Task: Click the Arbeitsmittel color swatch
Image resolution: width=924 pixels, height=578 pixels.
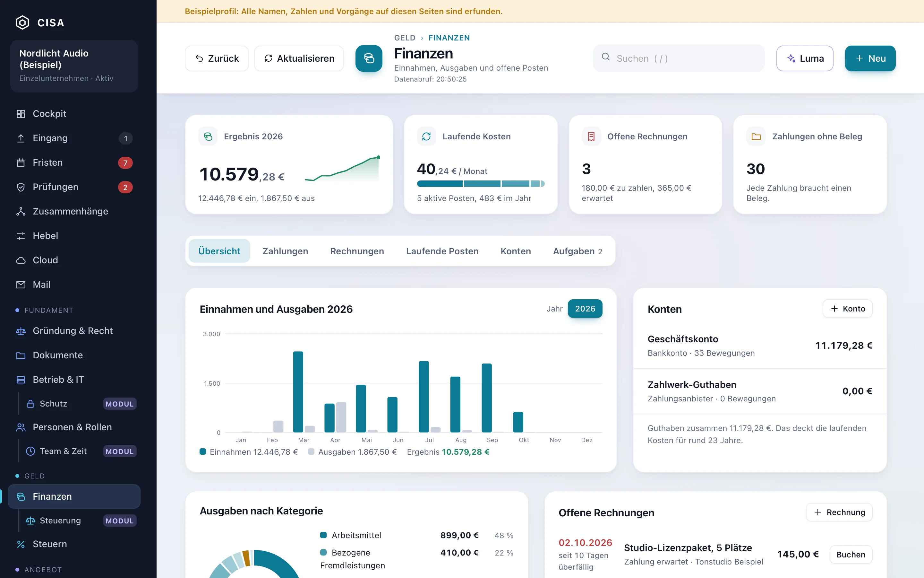Action: (x=323, y=535)
